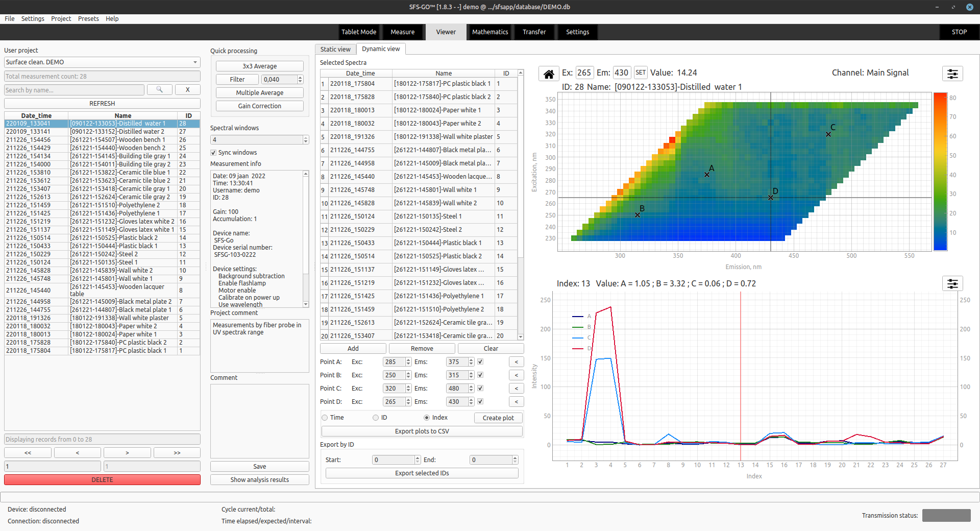This screenshot has width=980, height=531.
Task: Click the home reset view icon
Action: pos(549,74)
